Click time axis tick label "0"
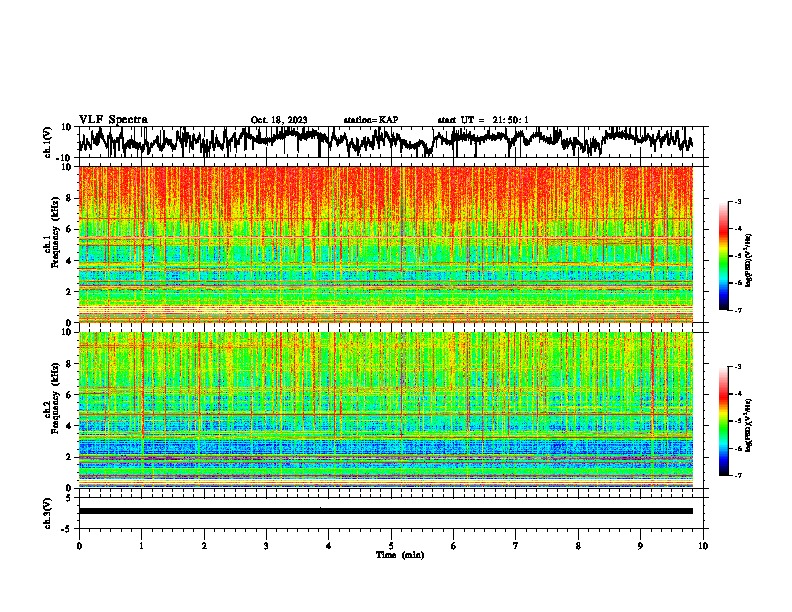792x612 pixels. (x=79, y=546)
